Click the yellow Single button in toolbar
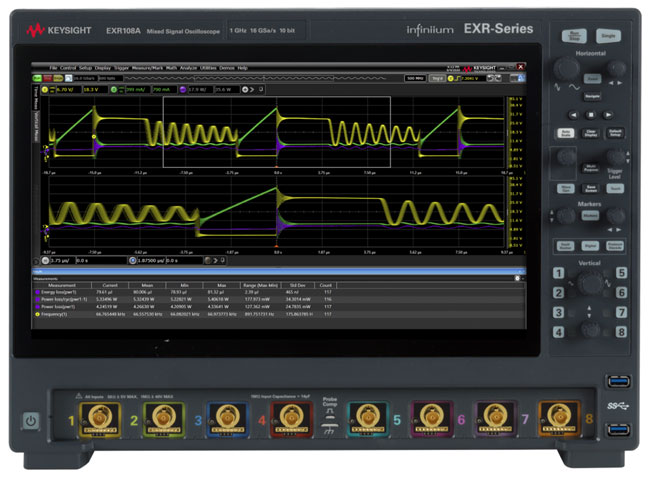 tap(58, 78)
